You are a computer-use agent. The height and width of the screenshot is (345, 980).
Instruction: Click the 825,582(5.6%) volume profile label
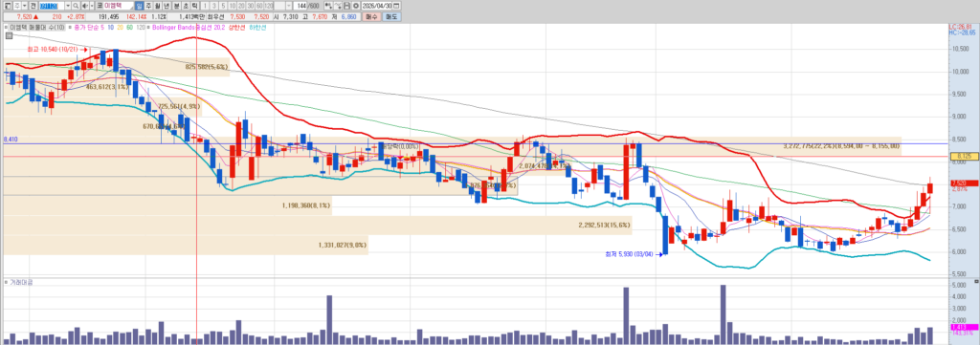207,66
